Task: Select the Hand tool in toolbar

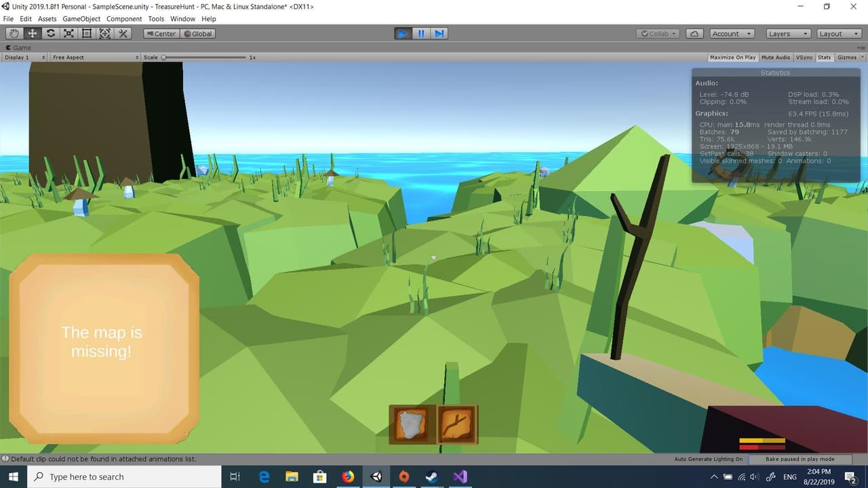Action: pyautogui.click(x=14, y=33)
